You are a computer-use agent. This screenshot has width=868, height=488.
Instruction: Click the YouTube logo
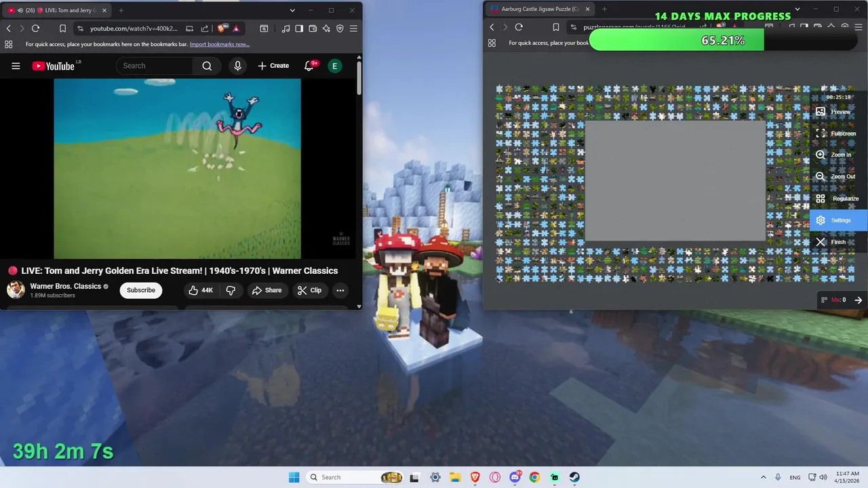(53, 66)
